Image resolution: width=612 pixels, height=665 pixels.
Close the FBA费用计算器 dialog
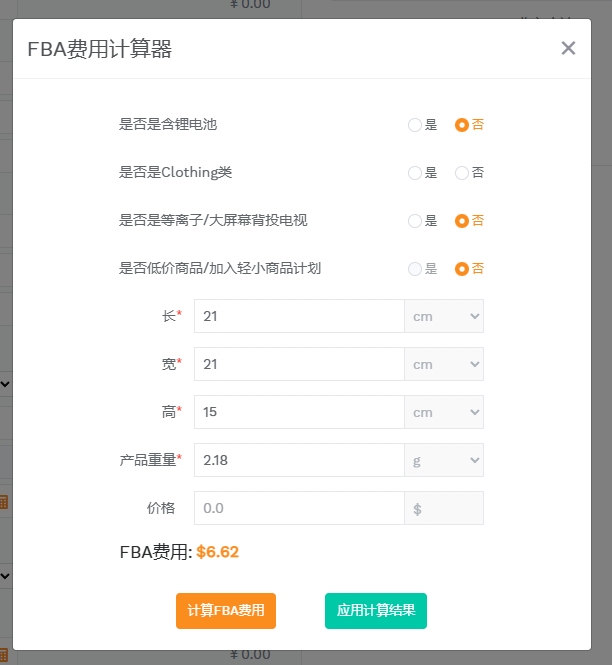pyautogui.click(x=568, y=48)
